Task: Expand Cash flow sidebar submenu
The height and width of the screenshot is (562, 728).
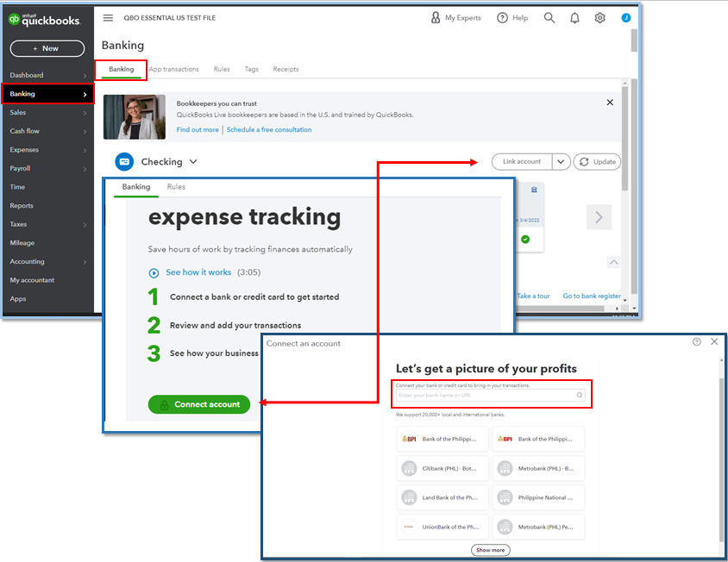Action: [x=85, y=131]
